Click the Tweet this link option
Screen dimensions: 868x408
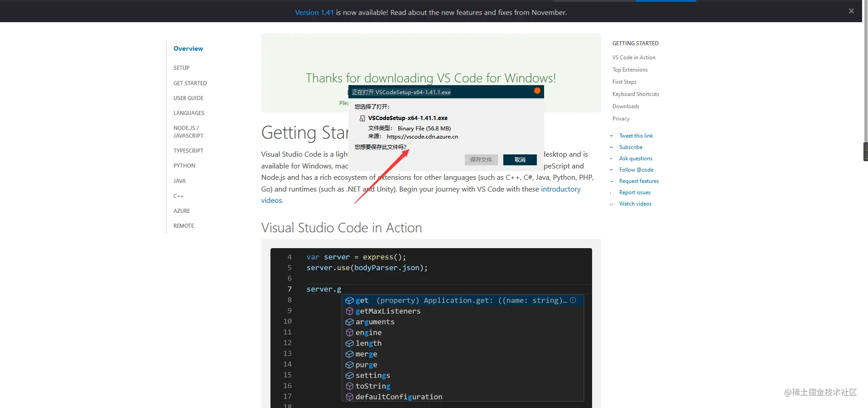point(636,136)
